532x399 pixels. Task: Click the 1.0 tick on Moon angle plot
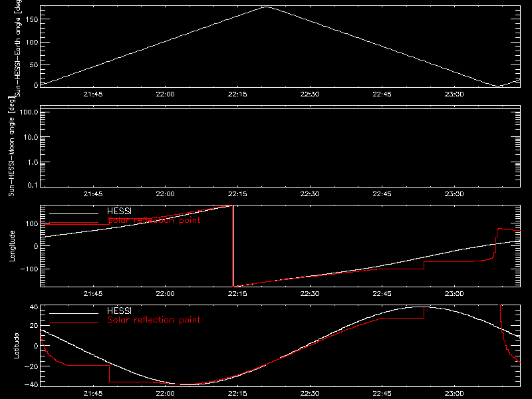(33, 162)
